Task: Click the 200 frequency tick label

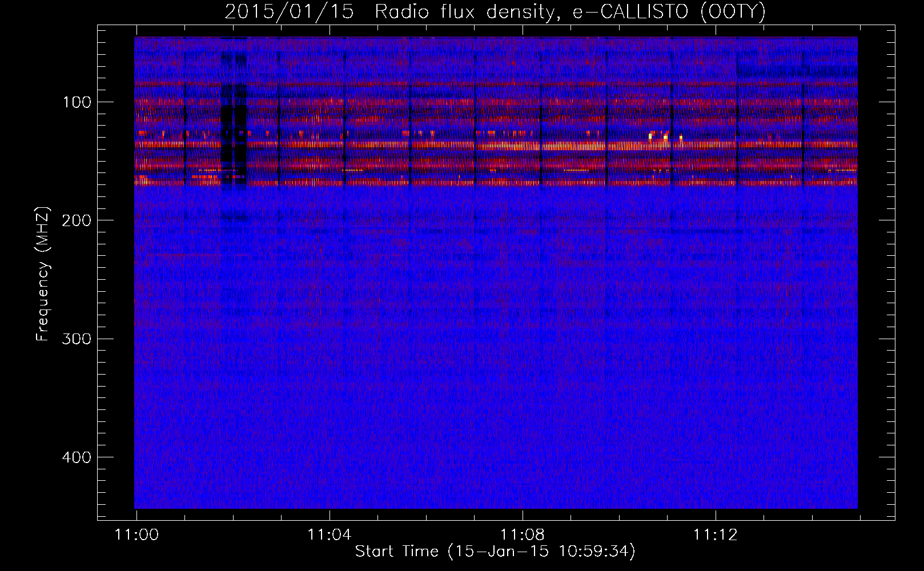Action: [77, 220]
